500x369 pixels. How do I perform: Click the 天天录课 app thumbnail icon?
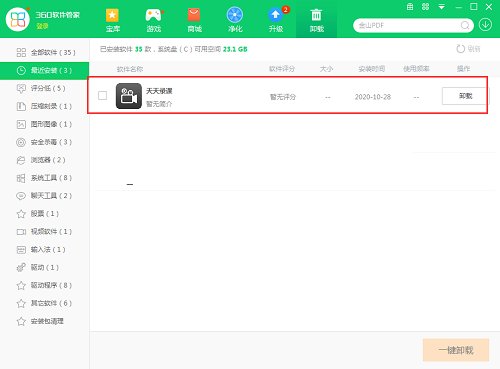point(129,96)
